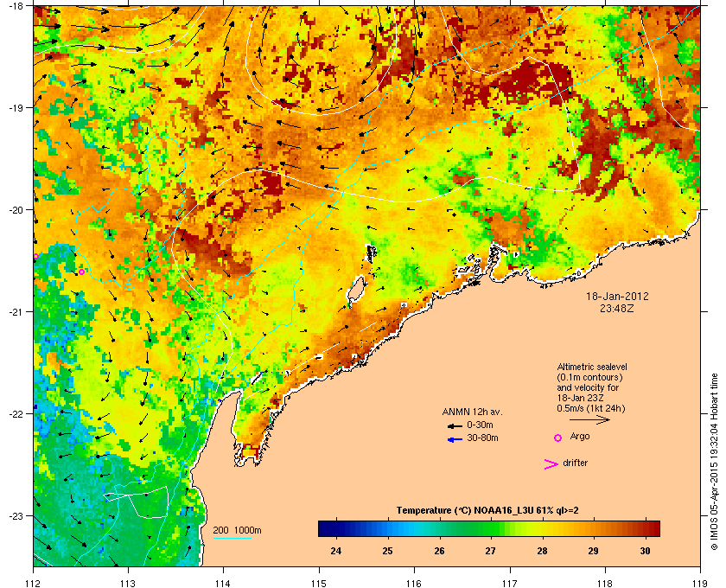Click the 'Argo' legend label
This screenshot has height=588, width=726.
[x=580, y=437]
